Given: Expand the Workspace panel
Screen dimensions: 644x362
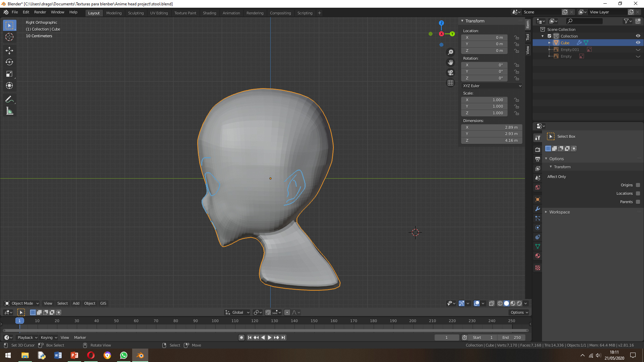Looking at the screenshot, I should [559, 212].
